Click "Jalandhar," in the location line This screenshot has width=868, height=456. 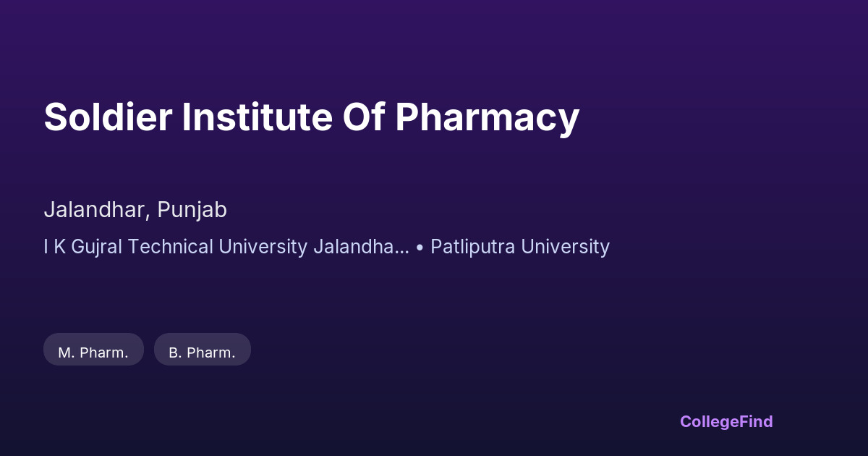98,210
